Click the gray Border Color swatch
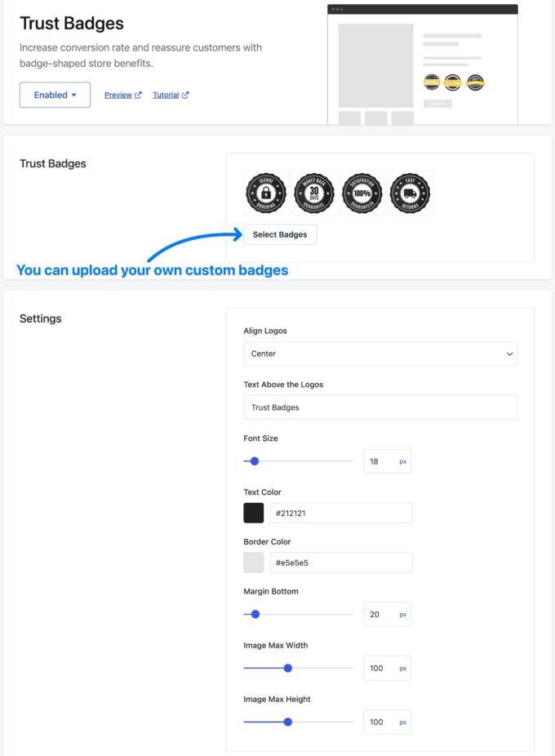Image resolution: width=555 pixels, height=756 pixels. [x=254, y=563]
